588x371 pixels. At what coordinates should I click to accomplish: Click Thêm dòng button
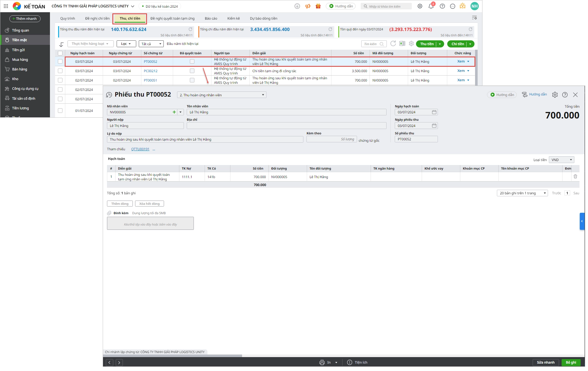120,204
